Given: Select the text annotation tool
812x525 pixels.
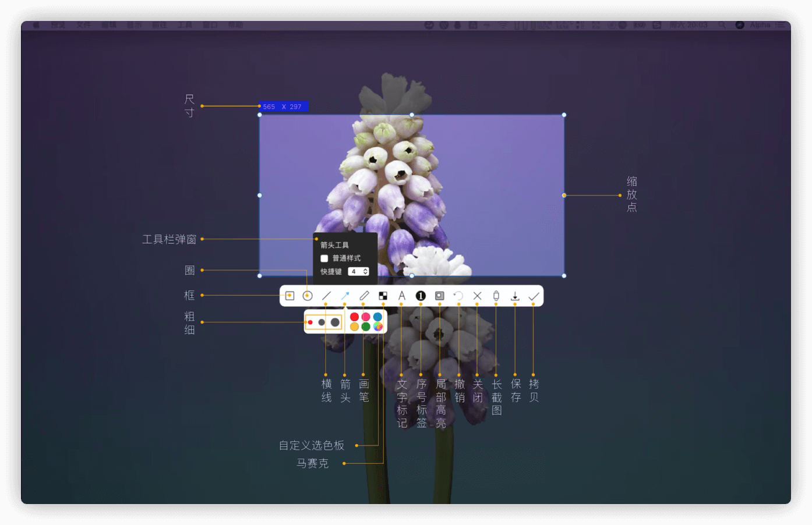Looking at the screenshot, I should click(402, 296).
